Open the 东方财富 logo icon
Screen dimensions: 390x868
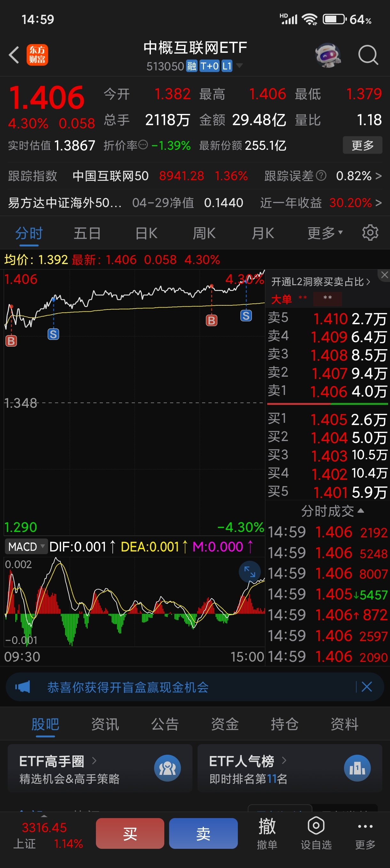point(37,55)
